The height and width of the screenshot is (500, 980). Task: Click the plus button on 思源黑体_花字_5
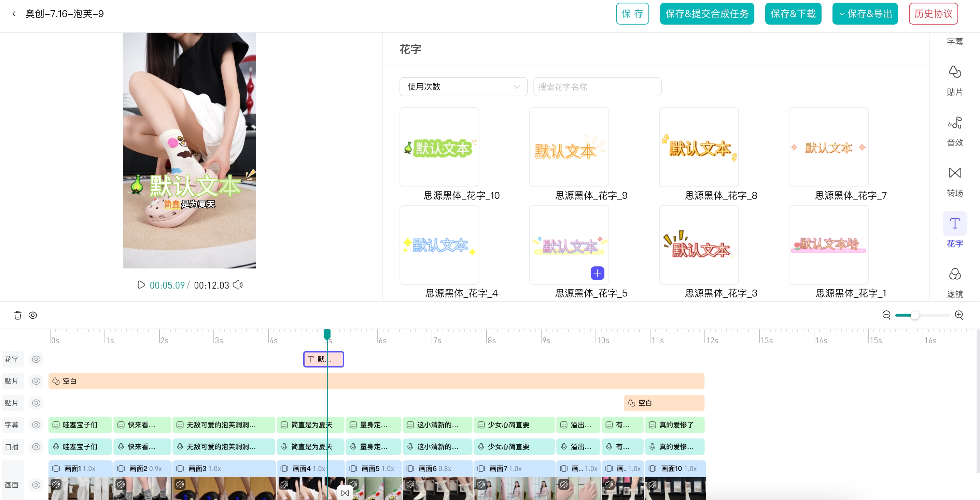tap(597, 273)
